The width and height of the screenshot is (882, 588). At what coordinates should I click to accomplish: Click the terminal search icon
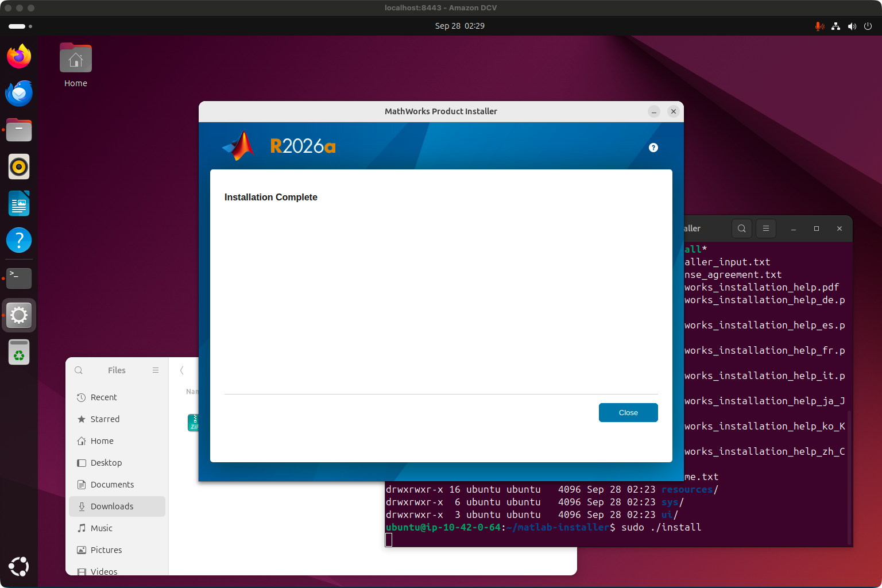tap(742, 229)
